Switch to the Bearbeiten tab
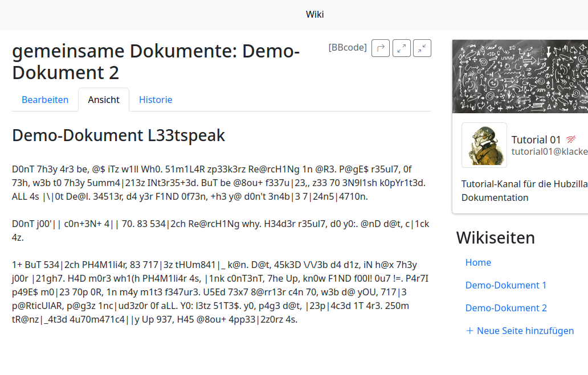The height and width of the screenshot is (375, 588). pyautogui.click(x=45, y=100)
